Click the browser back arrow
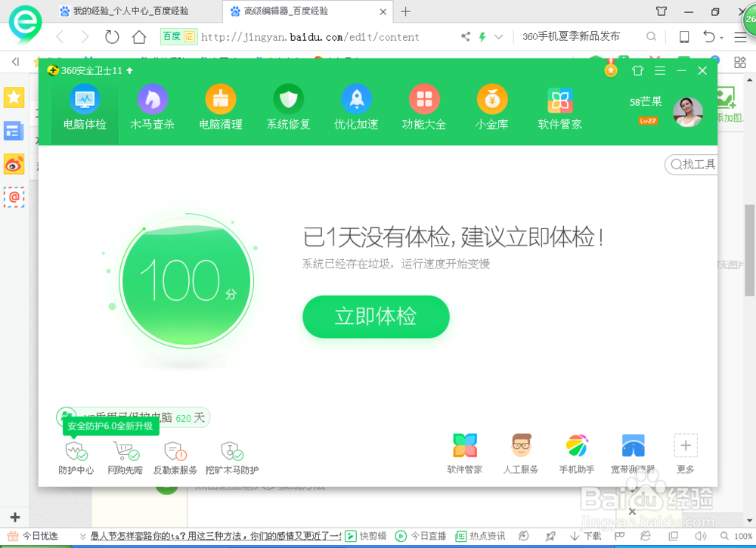This screenshot has width=756, height=548. [60, 36]
